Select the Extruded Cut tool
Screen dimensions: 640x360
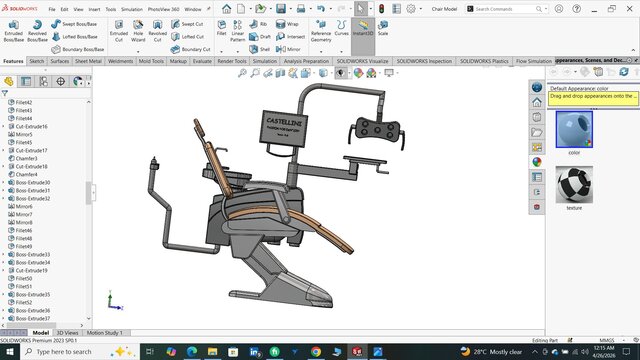pos(119,31)
